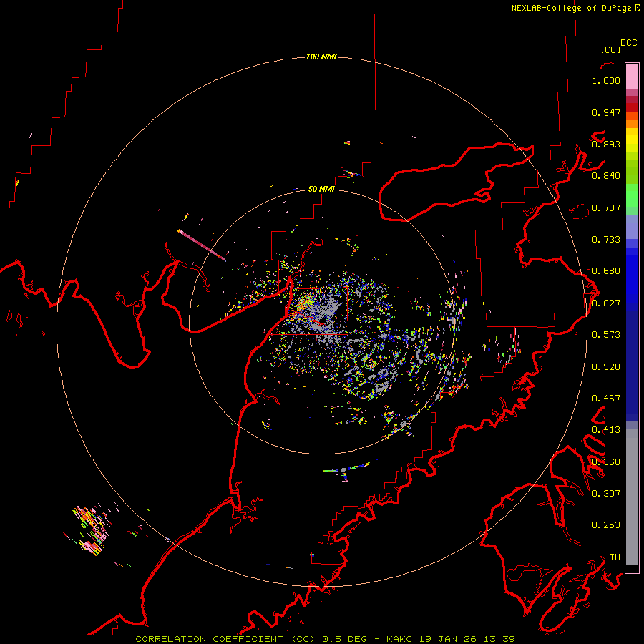Click the 1.000 legend value
The image size is (644, 644).
point(606,80)
